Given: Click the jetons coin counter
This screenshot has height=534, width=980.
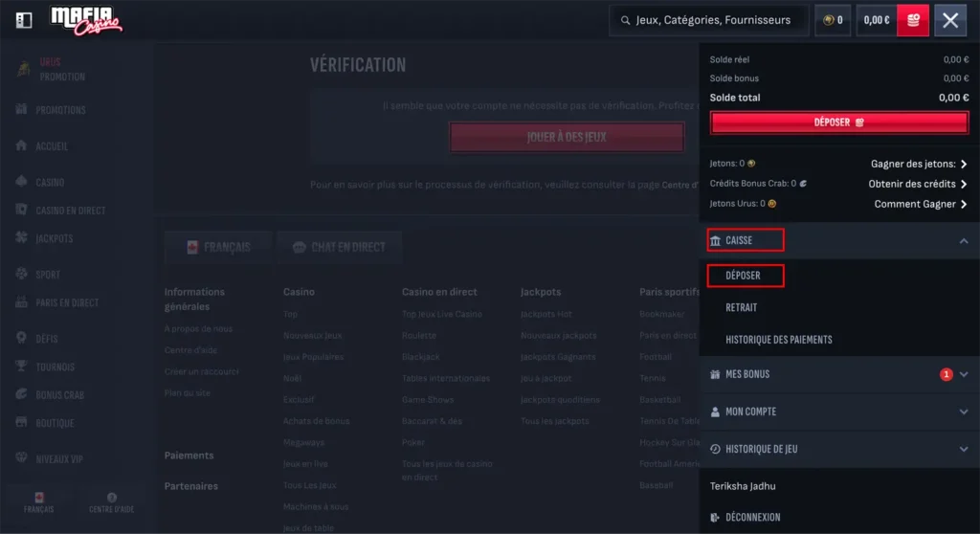Looking at the screenshot, I should [833, 20].
